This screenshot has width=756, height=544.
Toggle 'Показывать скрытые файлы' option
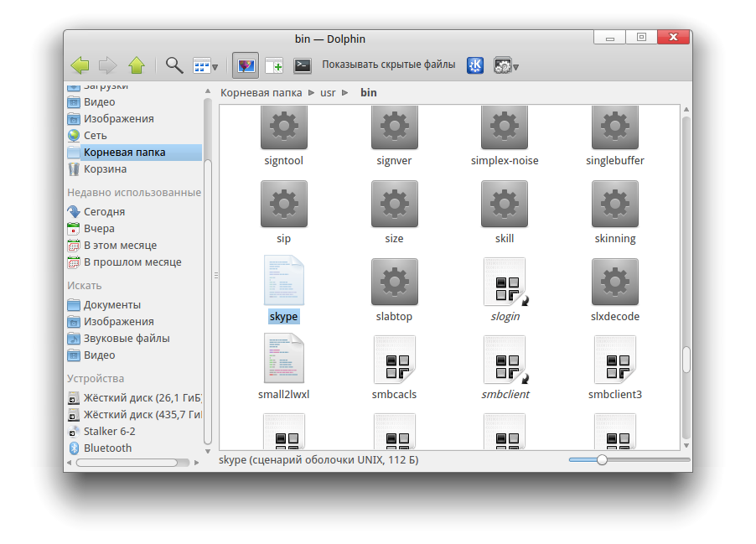[388, 65]
